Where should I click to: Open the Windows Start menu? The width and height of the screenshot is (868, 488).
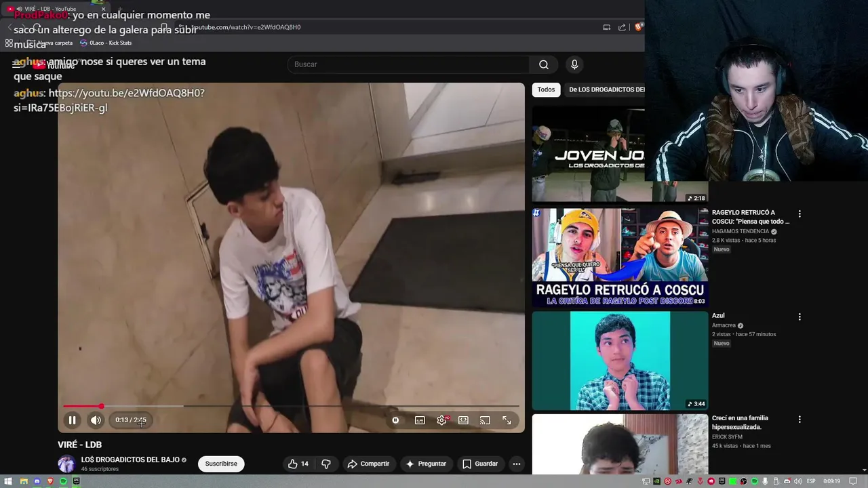9,481
